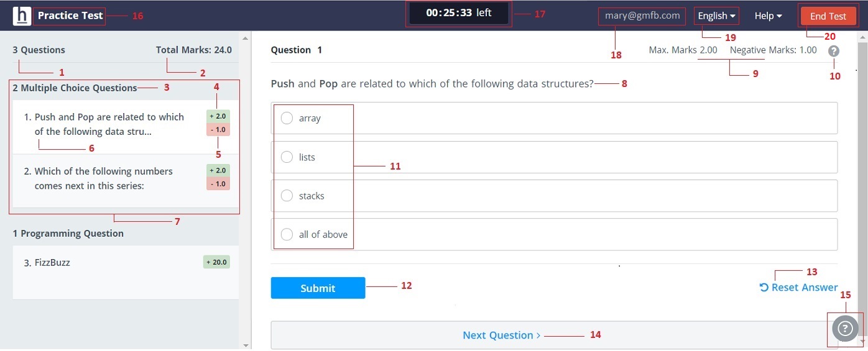The image size is (868, 351).
Task: Click the -1.0 negative badge for question 2
Action: (218, 183)
